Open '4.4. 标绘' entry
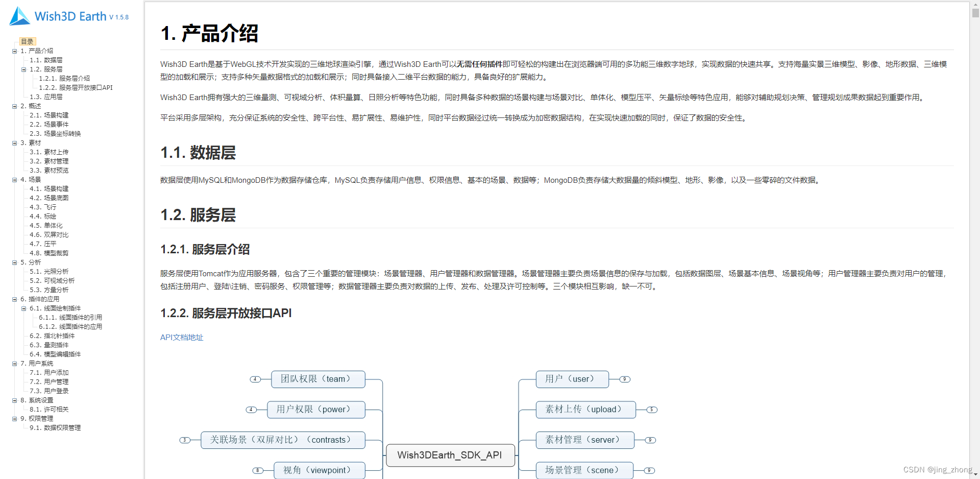Image resolution: width=980 pixels, height=479 pixels. point(43,217)
